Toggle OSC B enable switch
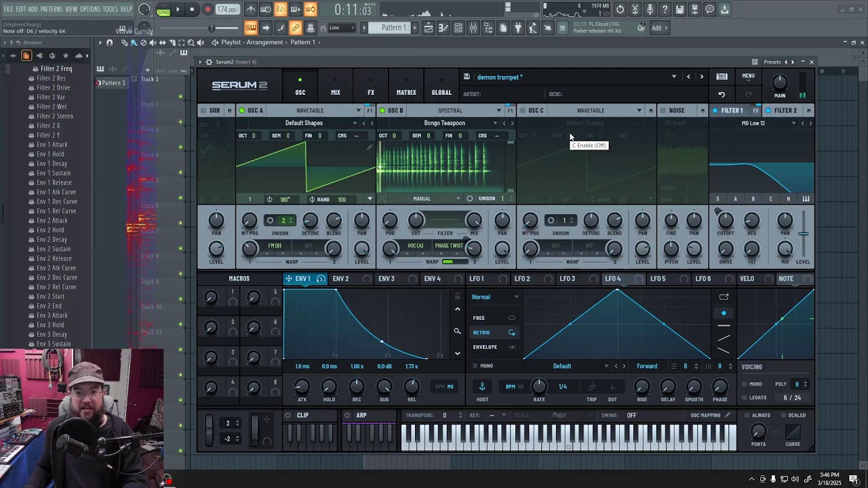This screenshot has width=868, height=488. pyautogui.click(x=382, y=110)
